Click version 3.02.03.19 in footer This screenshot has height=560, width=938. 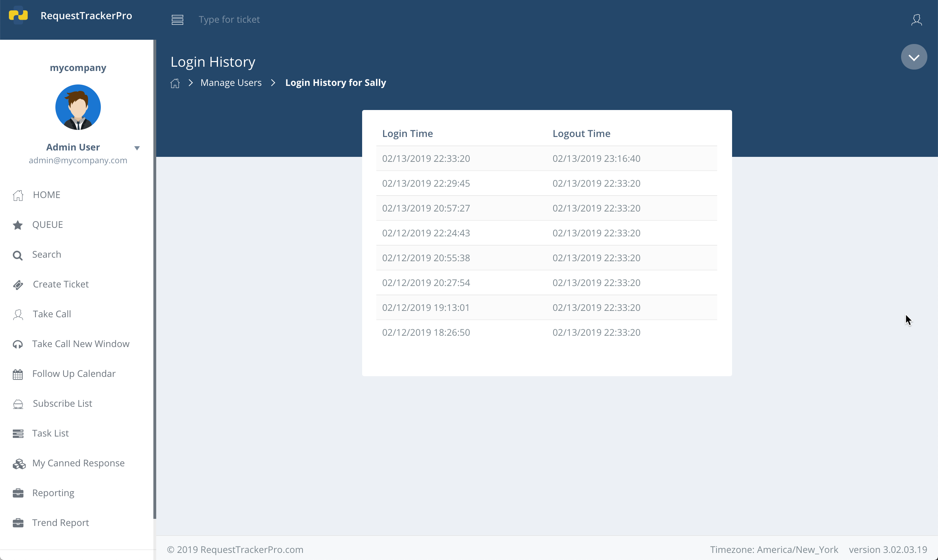888,550
